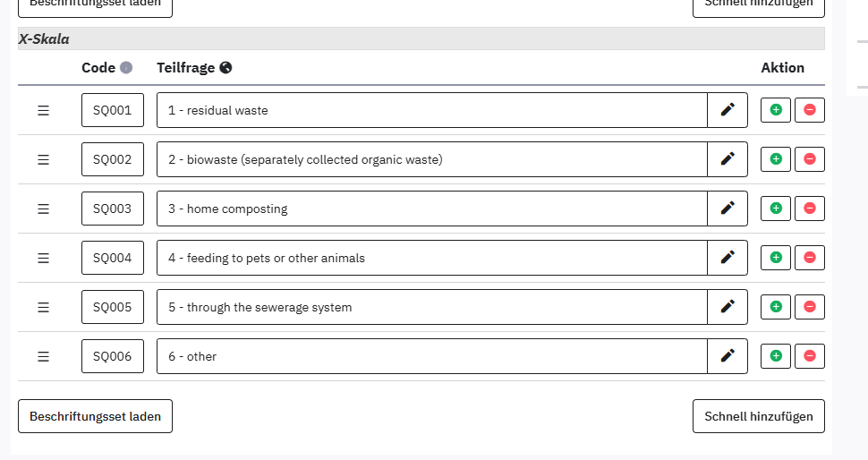This screenshot has height=460, width=868.
Task: Delete SQ004 row with red minus icon
Action: click(810, 258)
